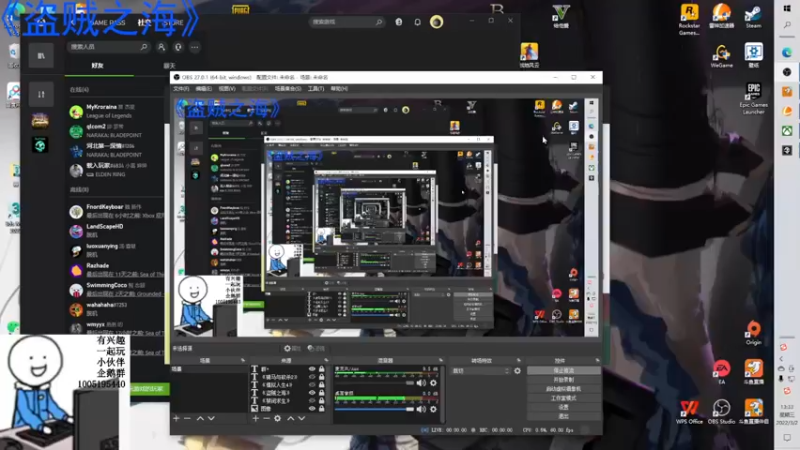This screenshot has width=800, height=450.
Task: Open Steam from the desktop
Action: tap(753, 16)
